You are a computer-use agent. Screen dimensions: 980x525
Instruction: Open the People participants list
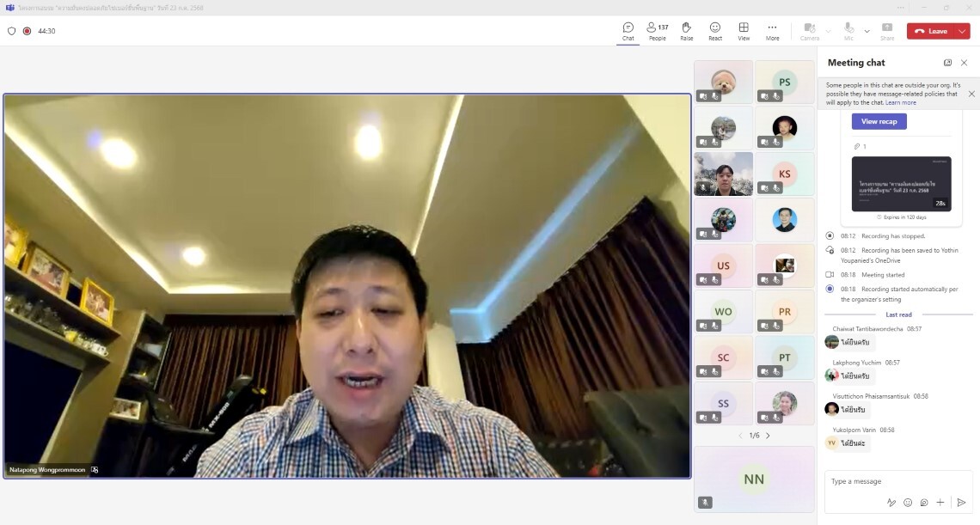[657, 31]
